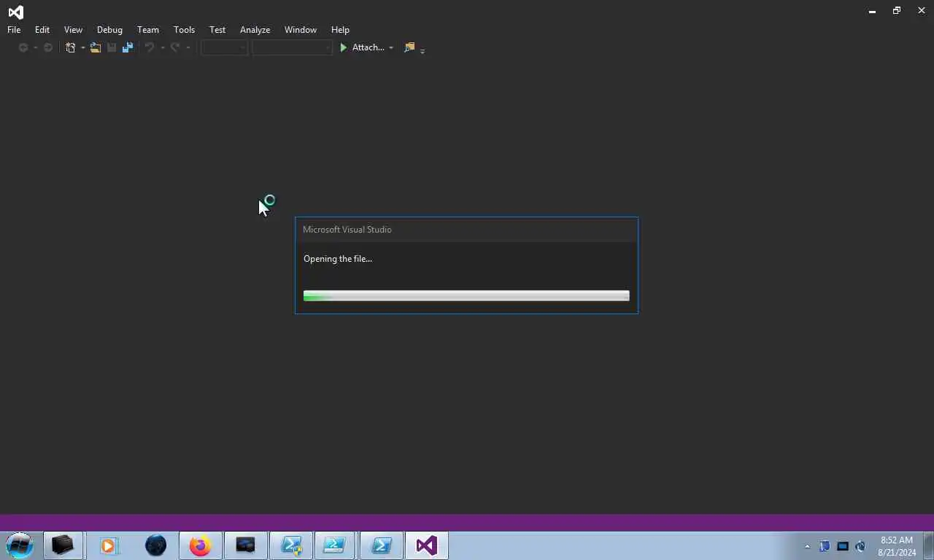This screenshot has width=934, height=560.
Task: Open Firefox from the taskbar
Action: [x=200, y=545]
